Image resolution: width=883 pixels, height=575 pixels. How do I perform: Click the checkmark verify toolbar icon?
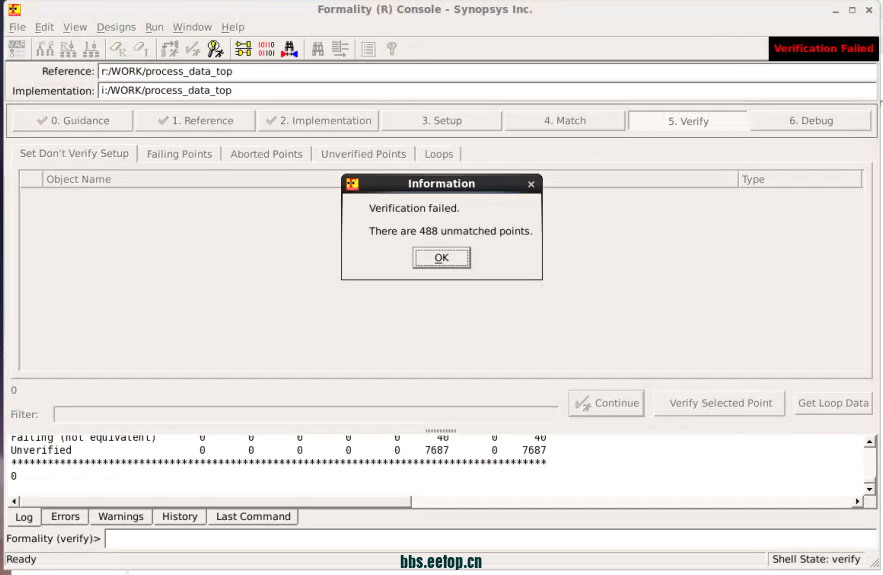[193, 48]
